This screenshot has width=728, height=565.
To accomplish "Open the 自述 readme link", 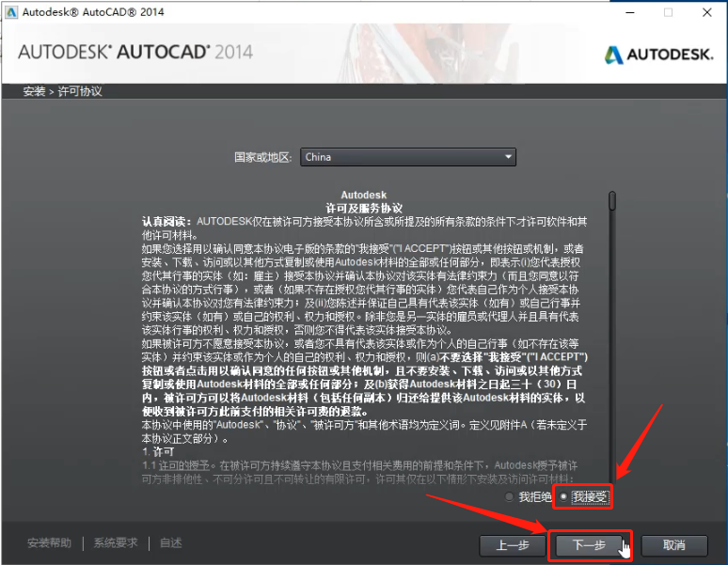I will click(x=171, y=542).
